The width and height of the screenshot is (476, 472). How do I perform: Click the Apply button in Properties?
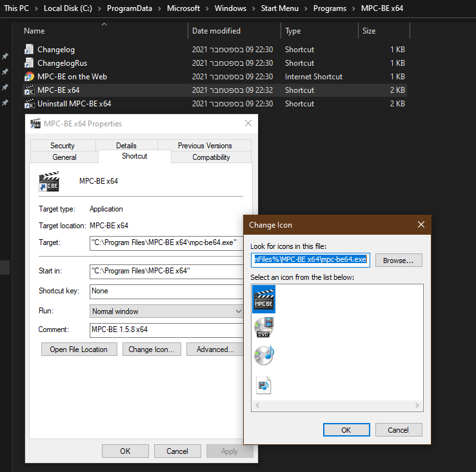pos(230,451)
